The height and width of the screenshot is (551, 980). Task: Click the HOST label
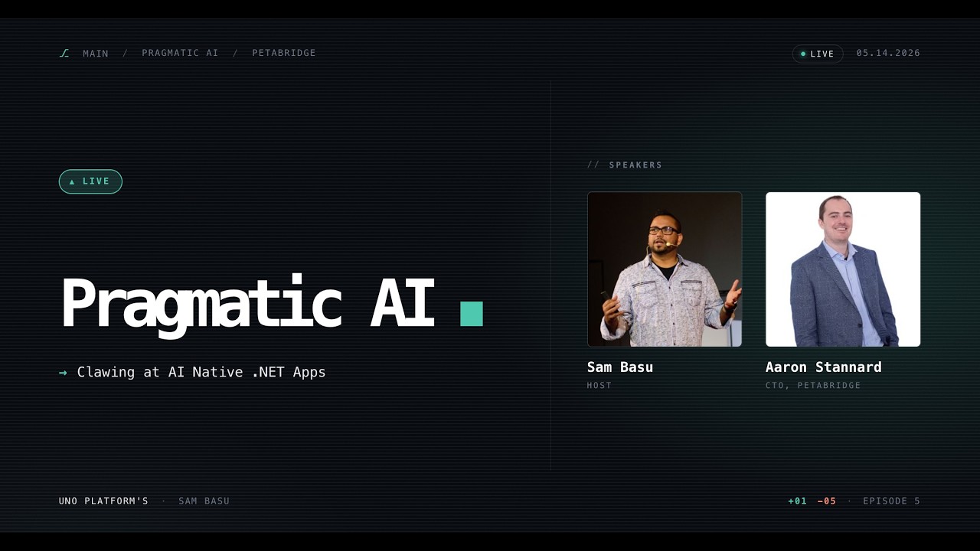coord(599,386)
